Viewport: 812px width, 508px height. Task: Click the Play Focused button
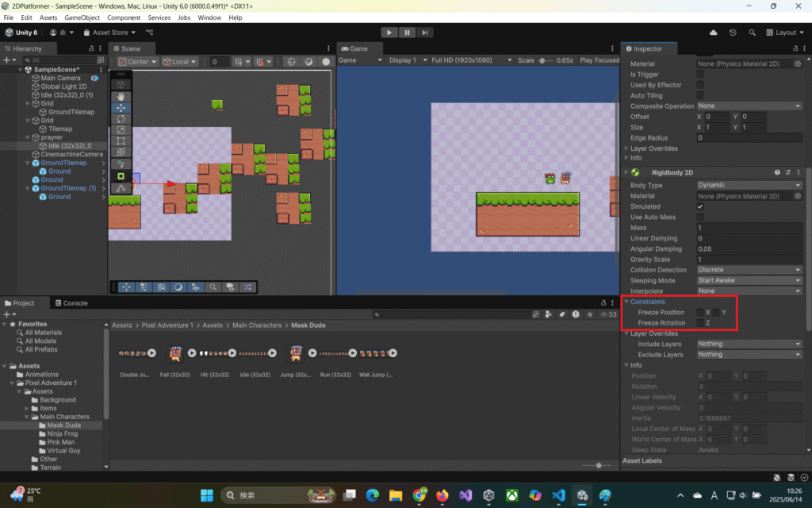tap(599, 60)
